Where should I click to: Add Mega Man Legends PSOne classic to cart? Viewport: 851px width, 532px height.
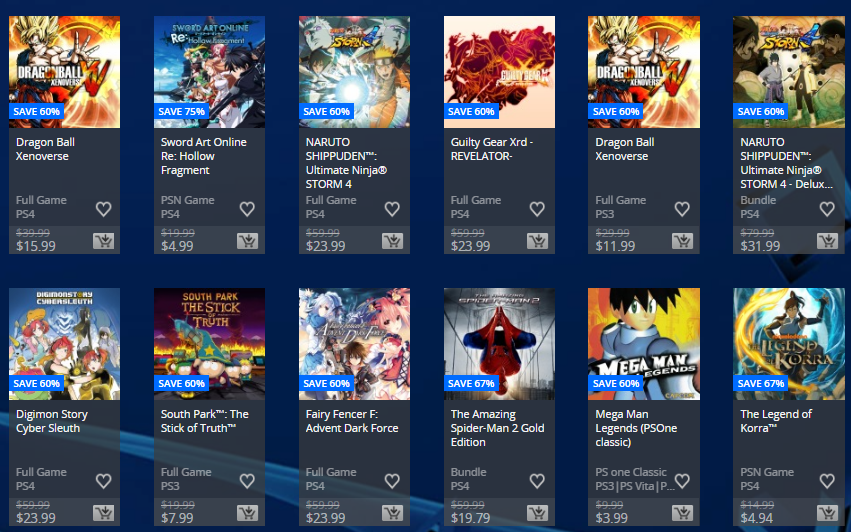682,513
